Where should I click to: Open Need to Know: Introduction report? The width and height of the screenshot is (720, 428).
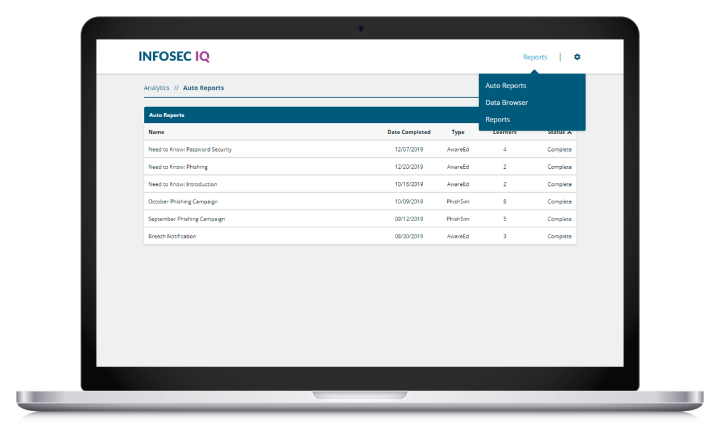(182, 184)
